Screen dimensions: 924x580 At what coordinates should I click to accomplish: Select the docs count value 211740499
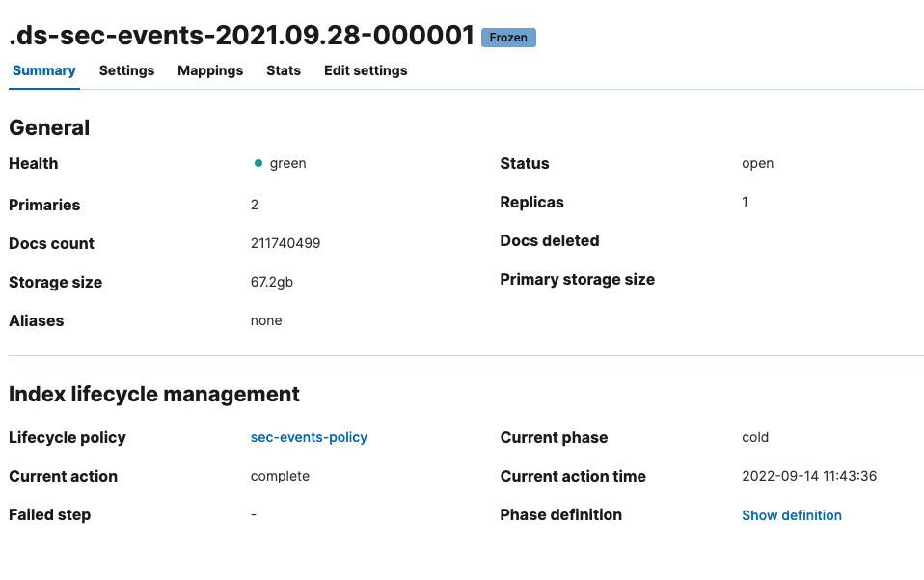point(285,243)
